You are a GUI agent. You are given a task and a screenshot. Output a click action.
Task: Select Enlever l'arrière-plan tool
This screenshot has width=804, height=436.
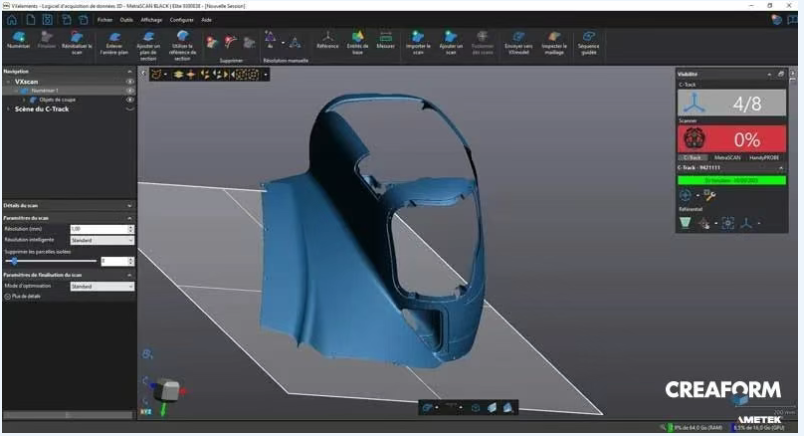[114, 42]
